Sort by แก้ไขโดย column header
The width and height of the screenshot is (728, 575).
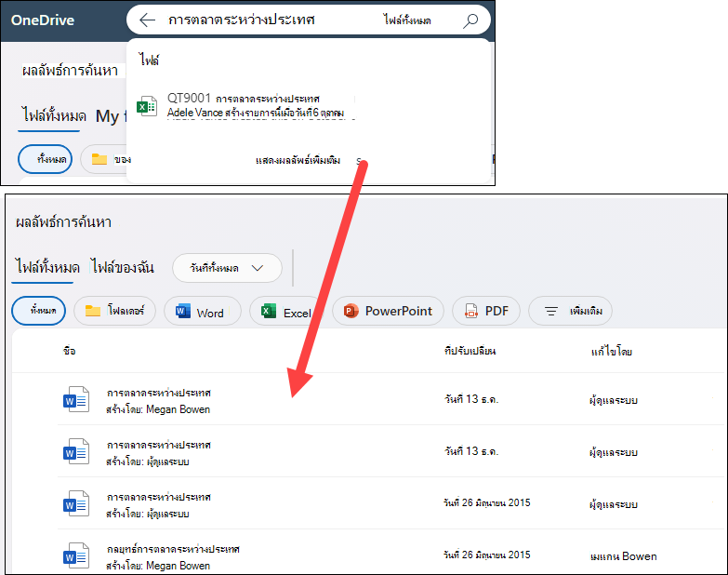click(x=612, y=352)
